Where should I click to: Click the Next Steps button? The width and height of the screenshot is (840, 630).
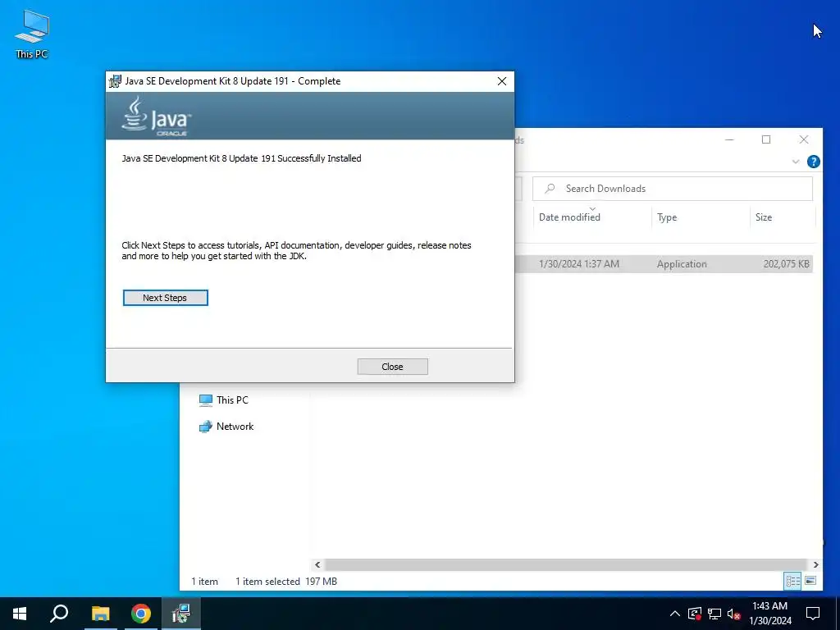pos(165,298)
